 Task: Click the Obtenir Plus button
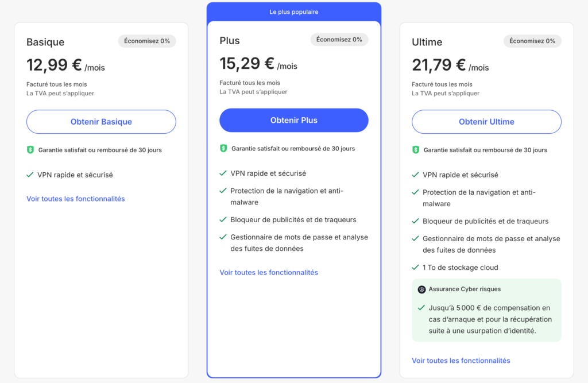pos(293,120)
